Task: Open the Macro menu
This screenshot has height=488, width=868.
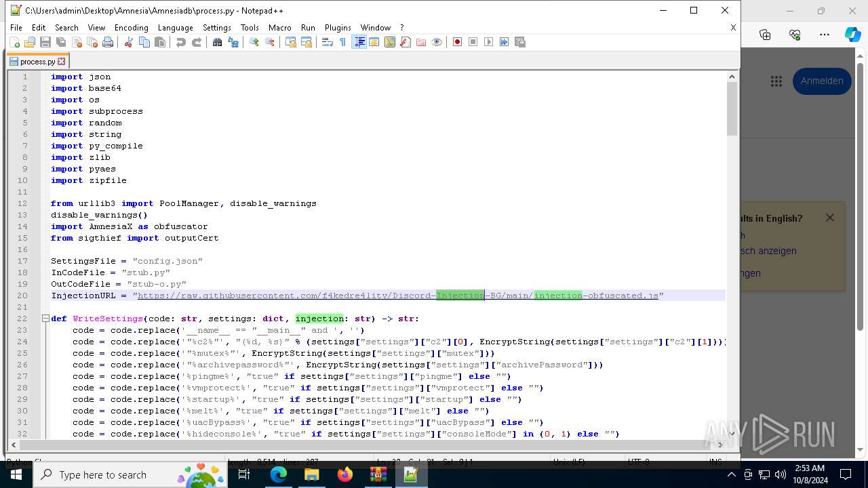Action: 279,28
